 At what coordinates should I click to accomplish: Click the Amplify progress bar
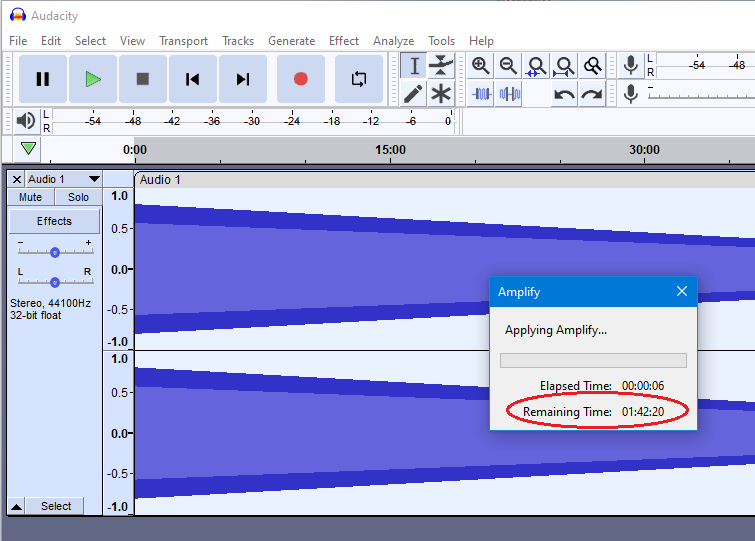coord(593,361)
